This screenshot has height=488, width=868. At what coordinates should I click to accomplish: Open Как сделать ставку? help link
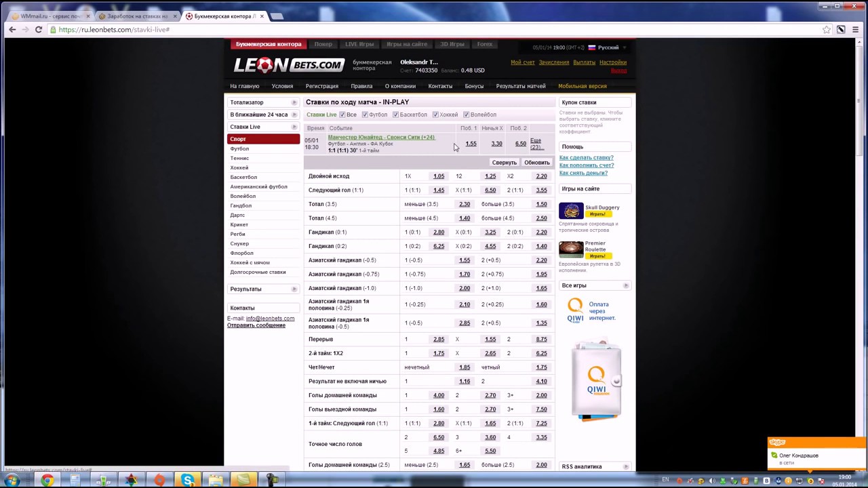click(x=586, y=158)
